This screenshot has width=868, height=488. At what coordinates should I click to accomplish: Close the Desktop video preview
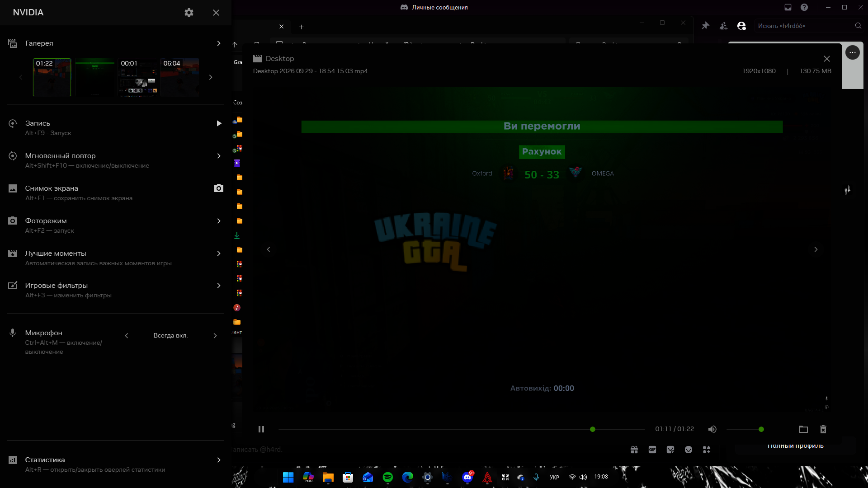(827, 59)
